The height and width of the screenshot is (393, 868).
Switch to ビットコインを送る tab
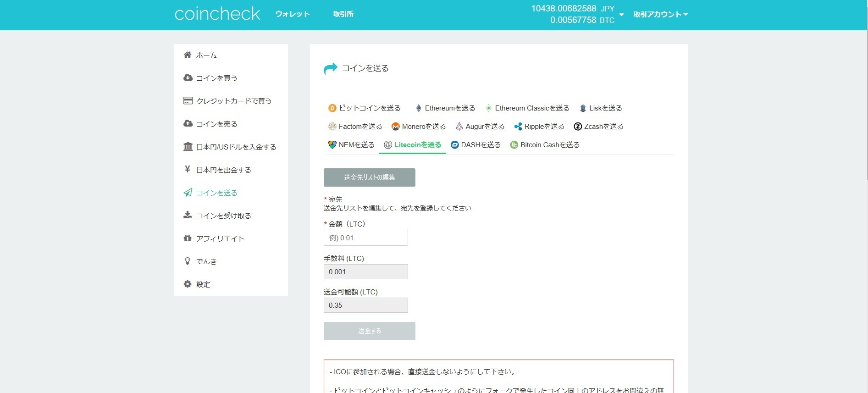[x=365, y=108]
